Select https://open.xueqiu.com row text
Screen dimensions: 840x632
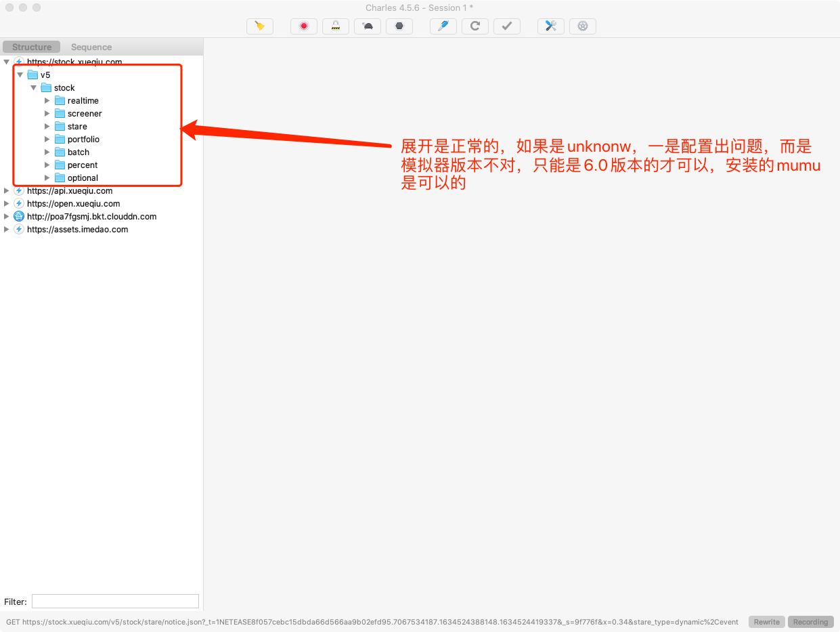pos(73,203)
